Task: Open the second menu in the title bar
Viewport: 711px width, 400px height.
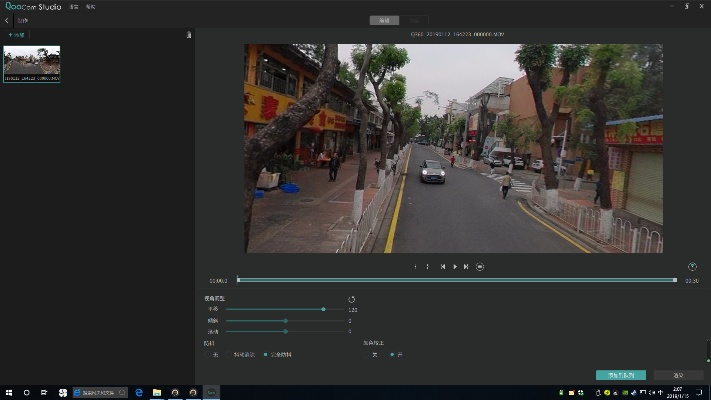Action: coord(90,7)
